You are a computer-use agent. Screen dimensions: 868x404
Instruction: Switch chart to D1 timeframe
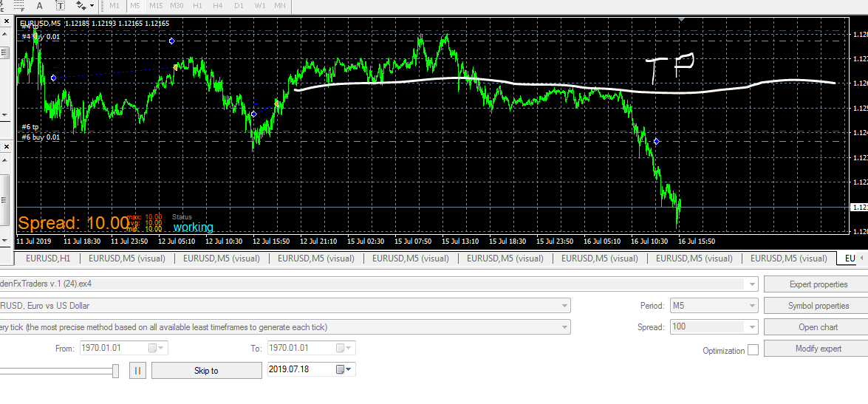click(x=239, y=5)
